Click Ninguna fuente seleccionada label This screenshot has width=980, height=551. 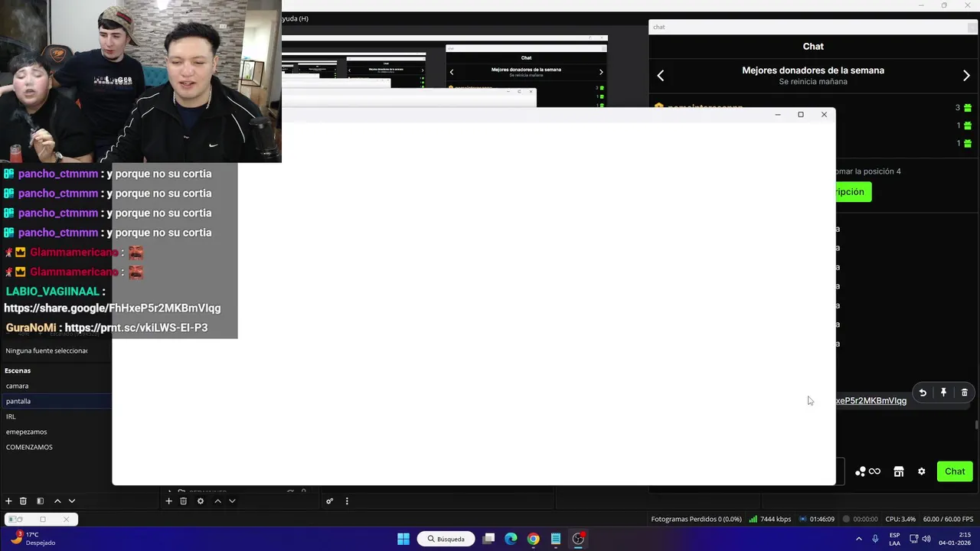(x=47, y=350)
